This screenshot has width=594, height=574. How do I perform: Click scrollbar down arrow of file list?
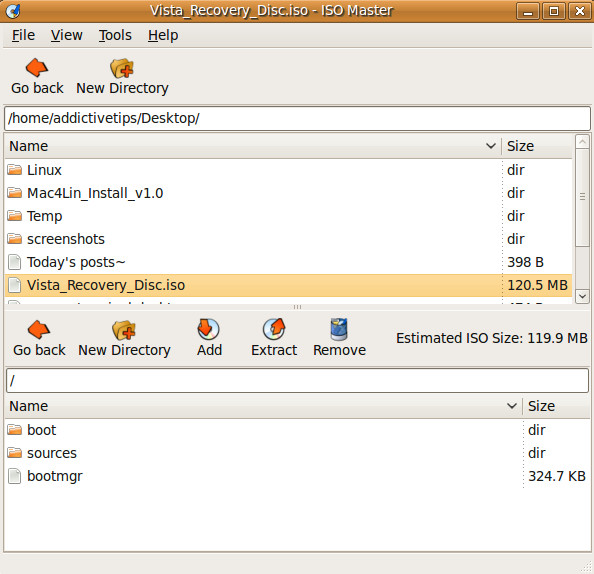[x=582, y=296]
